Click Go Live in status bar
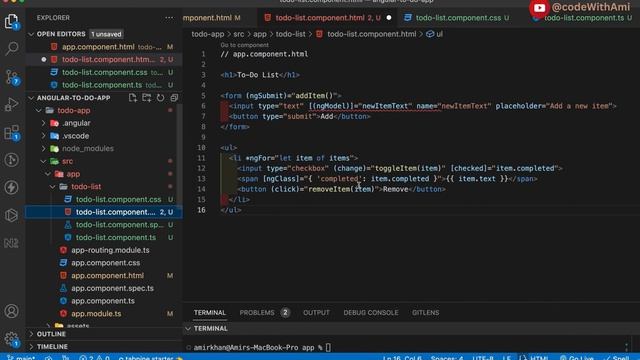 tap(577, 358)
